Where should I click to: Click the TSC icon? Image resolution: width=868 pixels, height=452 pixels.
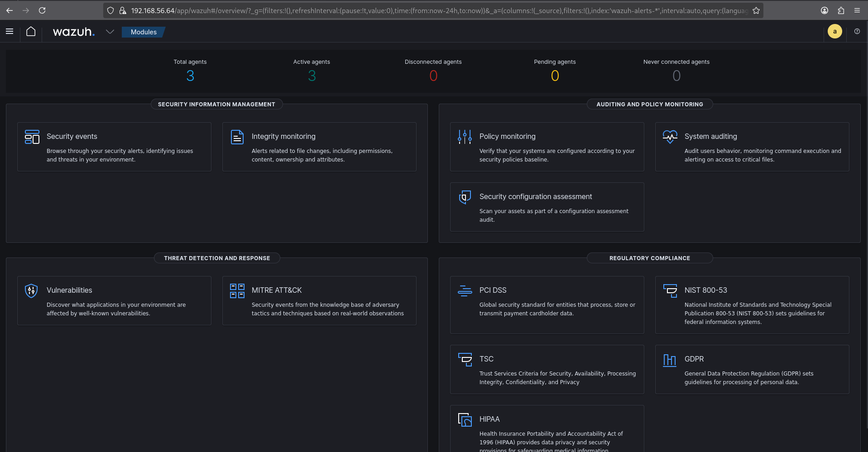click(x=465, y=359)
